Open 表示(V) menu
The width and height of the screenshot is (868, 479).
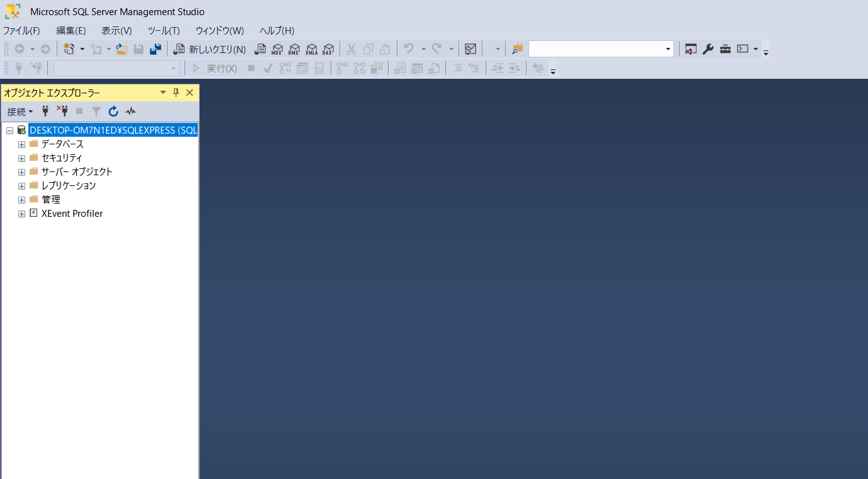click(117, 30)
